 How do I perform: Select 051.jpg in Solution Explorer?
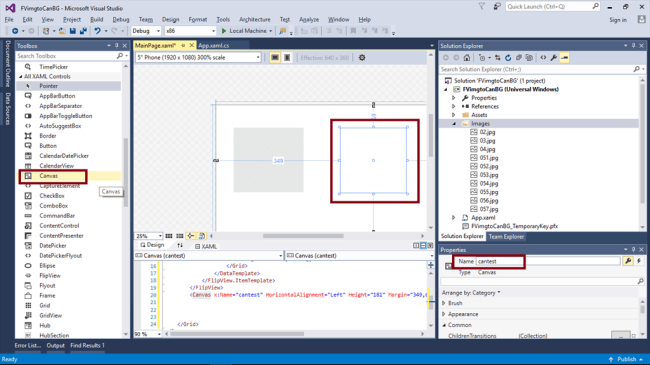pyautogui.click(x=489, y=158)
